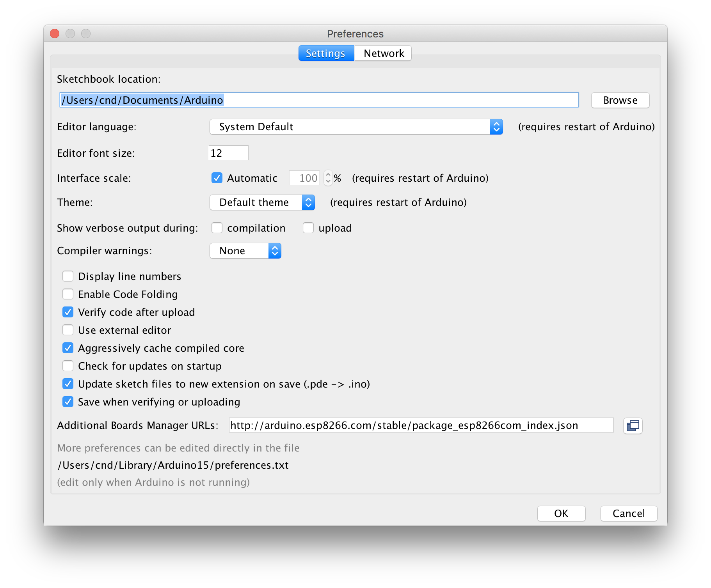The height and width of the screenshot is (588, 711).
Task: Enable Check for updates on startup
Action: [x=68, y=366]
